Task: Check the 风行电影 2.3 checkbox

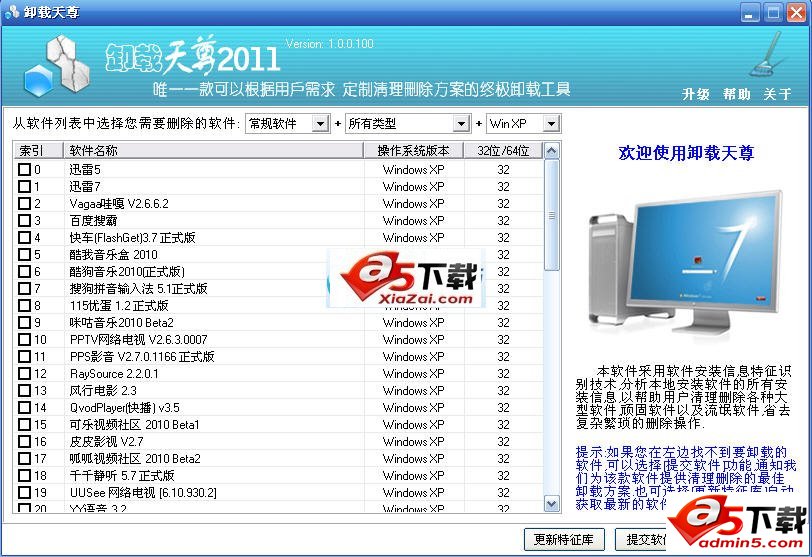Action: 24,390
